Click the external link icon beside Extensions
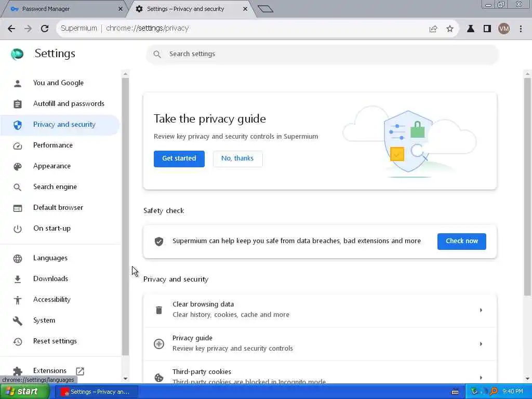Viewport: 532px width, 399px height. pyautogui.click(x=80, y=371)
